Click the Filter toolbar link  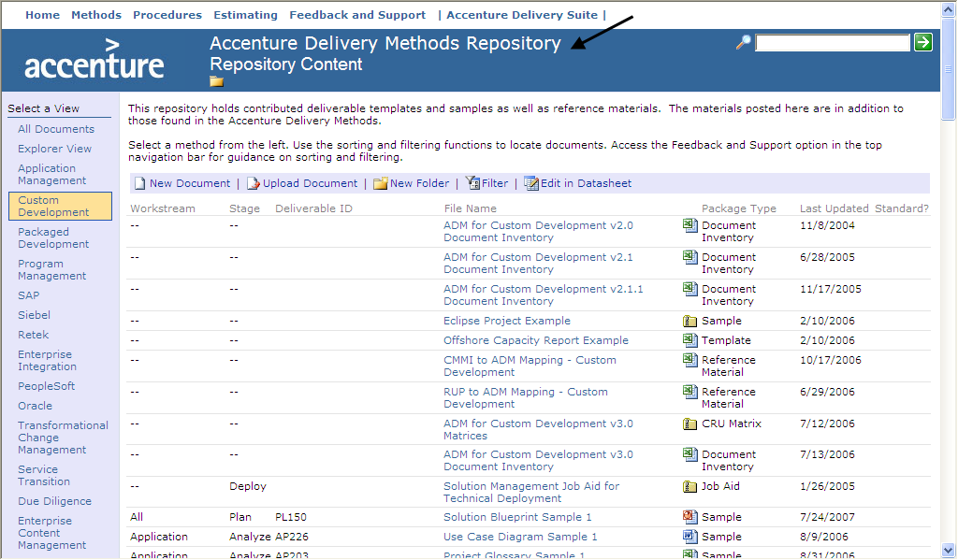click(495, 183)
